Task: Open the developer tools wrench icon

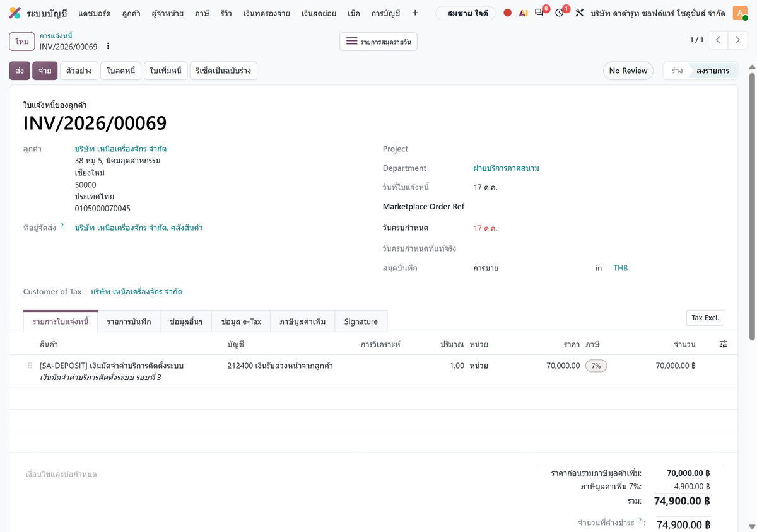Action: coord(580,13)
